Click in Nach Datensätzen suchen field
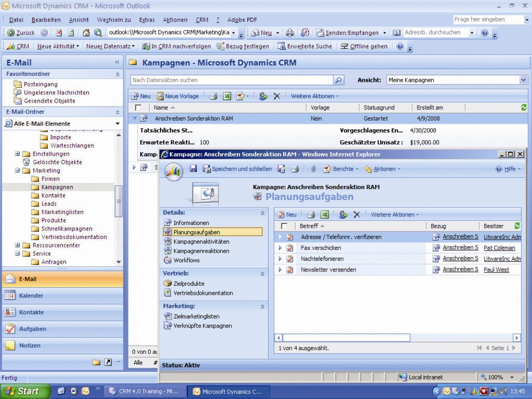 click(x=232, y=80)
